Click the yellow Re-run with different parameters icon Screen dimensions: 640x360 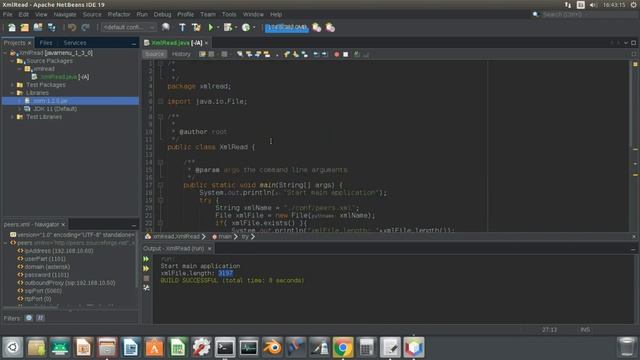point(146,269)
